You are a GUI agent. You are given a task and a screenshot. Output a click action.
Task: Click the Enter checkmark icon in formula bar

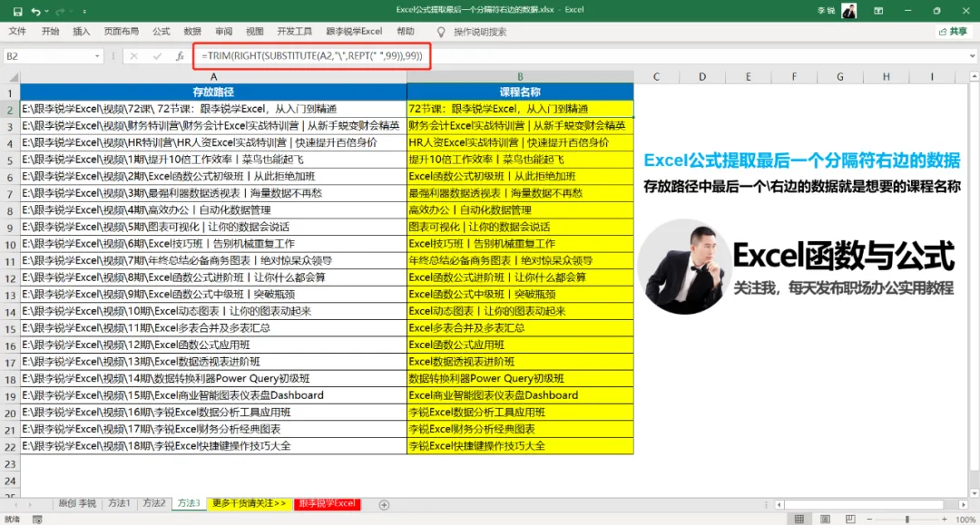click(x=157, y=56)
